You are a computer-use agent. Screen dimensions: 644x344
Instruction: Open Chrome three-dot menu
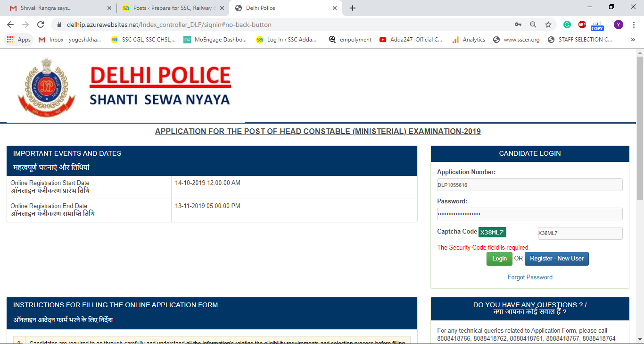[634, 25]
